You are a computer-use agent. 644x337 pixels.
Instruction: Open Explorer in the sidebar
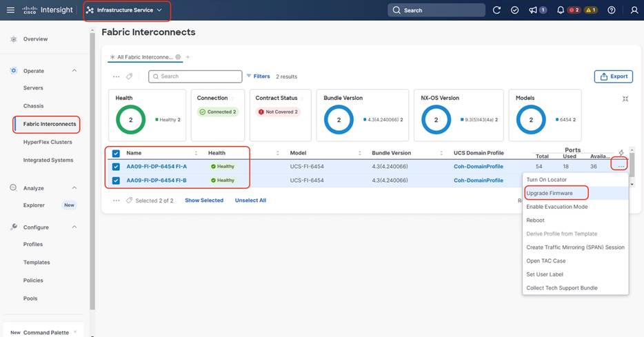pyautogui.click(x=34, y=205)
